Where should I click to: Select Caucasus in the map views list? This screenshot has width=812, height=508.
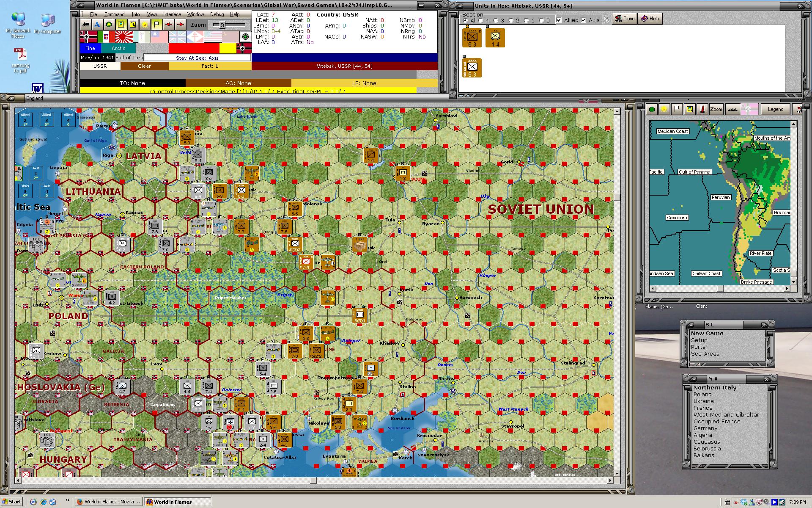[707, 442]
